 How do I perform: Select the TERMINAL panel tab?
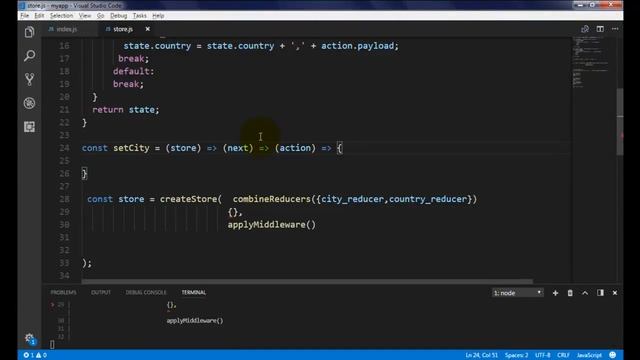193,292
